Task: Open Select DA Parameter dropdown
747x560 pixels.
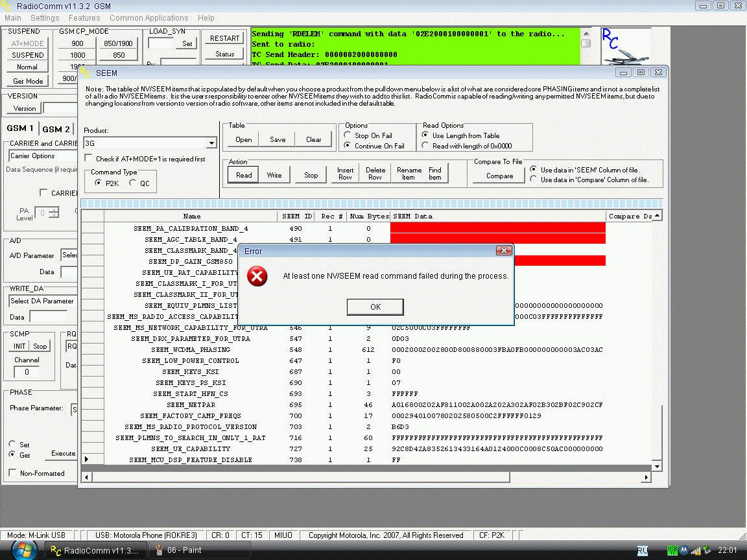Action: click(43, 301)
